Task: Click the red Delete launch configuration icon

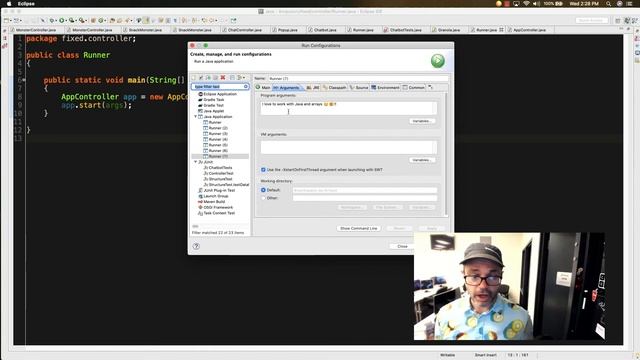Action: (x=223, y=78)
